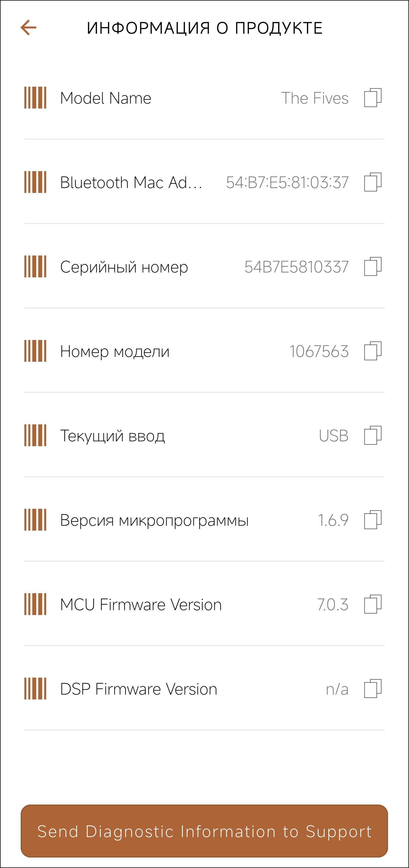Copy the serial number 54B7E5810337
Image resolution: width=409 pixels, height=868 pixels.
[x=373, y=267]
